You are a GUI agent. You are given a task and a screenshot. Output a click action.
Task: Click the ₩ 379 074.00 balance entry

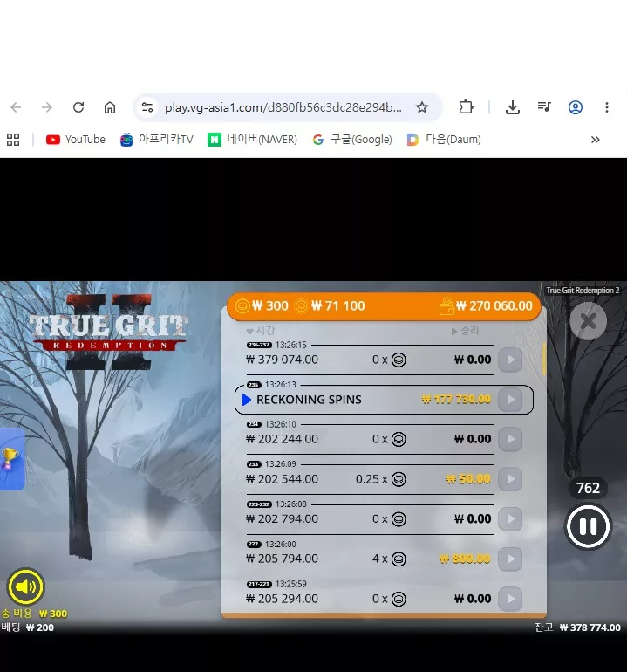tap(282, 360)
